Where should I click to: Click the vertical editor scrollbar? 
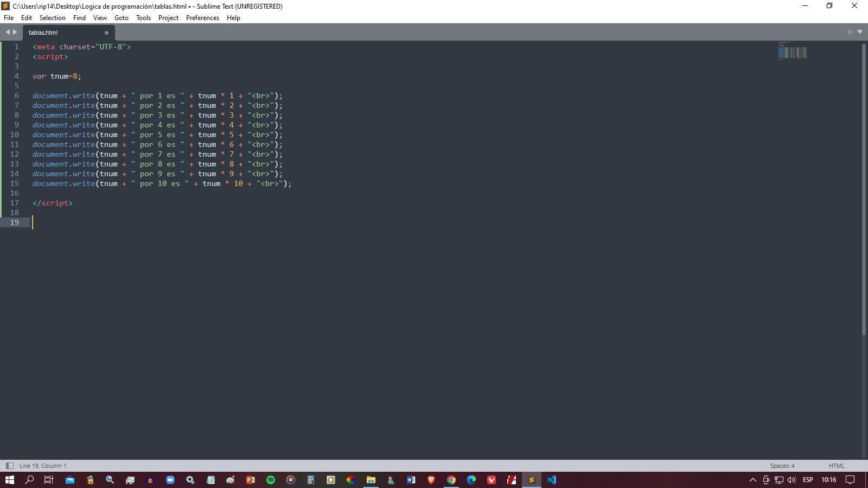[864, 189]
